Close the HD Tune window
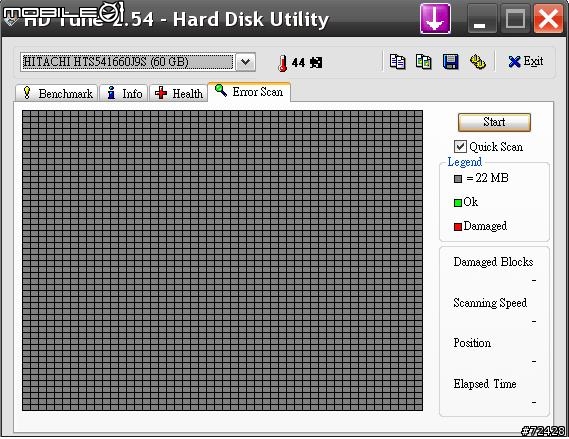This screenshot has width=569, height=439. [548, 19]
